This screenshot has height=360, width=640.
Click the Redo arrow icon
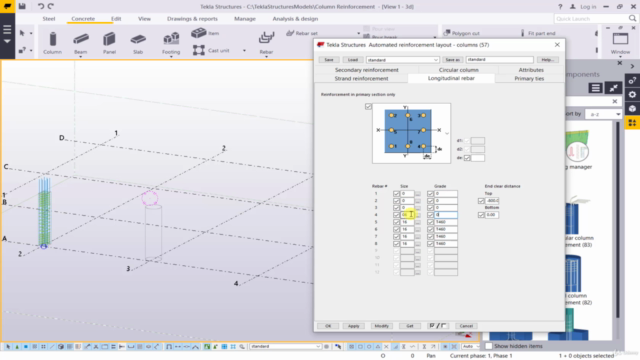[x=51, y=6]
